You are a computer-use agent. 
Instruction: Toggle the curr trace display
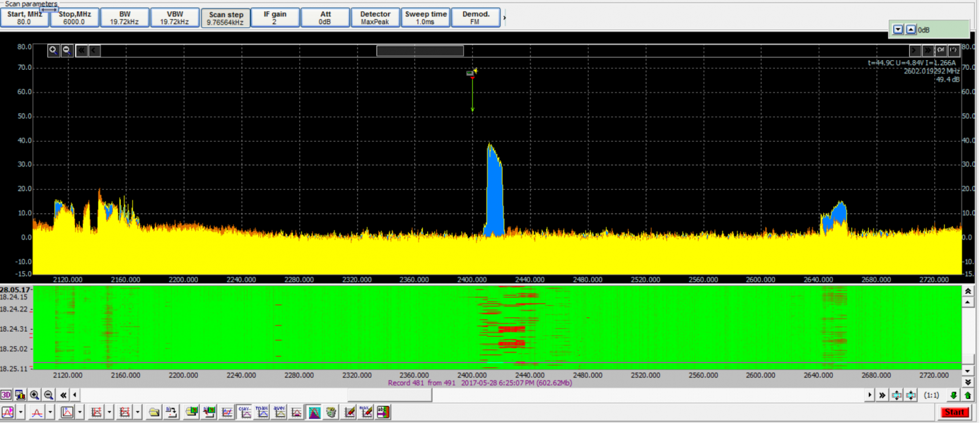tap(245, 412)
